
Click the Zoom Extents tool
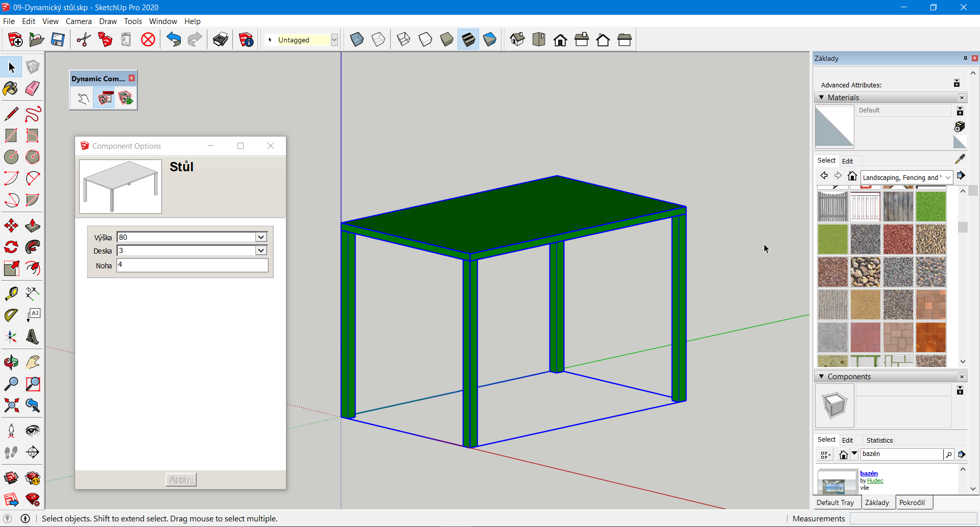pyautogui.click(x=11, y=405)
